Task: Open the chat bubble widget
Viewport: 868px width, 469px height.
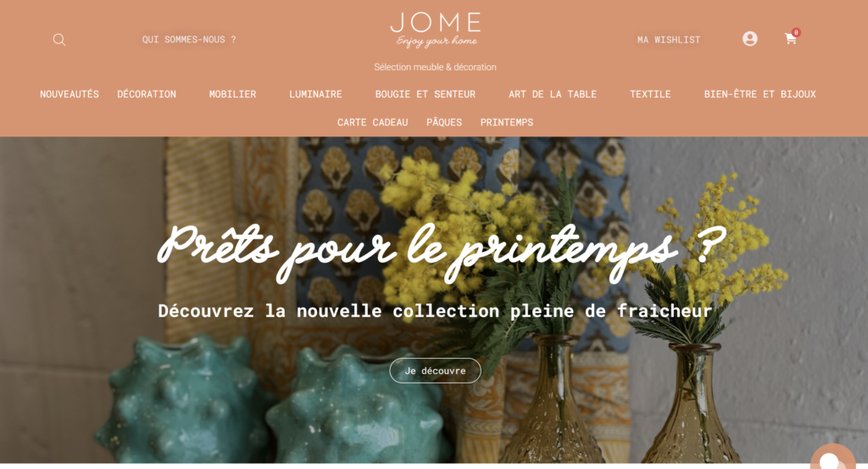Action: (833, 457)
